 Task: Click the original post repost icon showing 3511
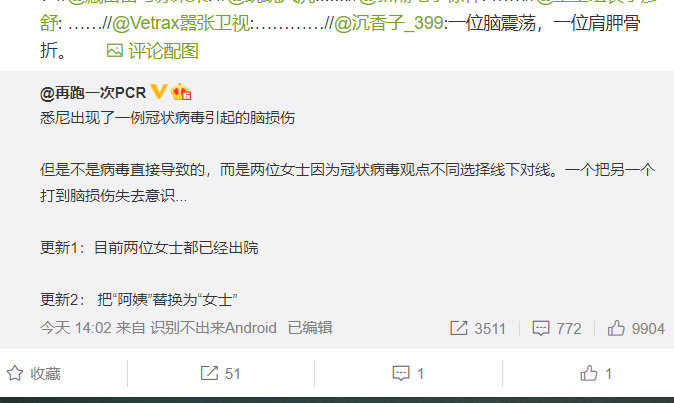pos(459,328)
